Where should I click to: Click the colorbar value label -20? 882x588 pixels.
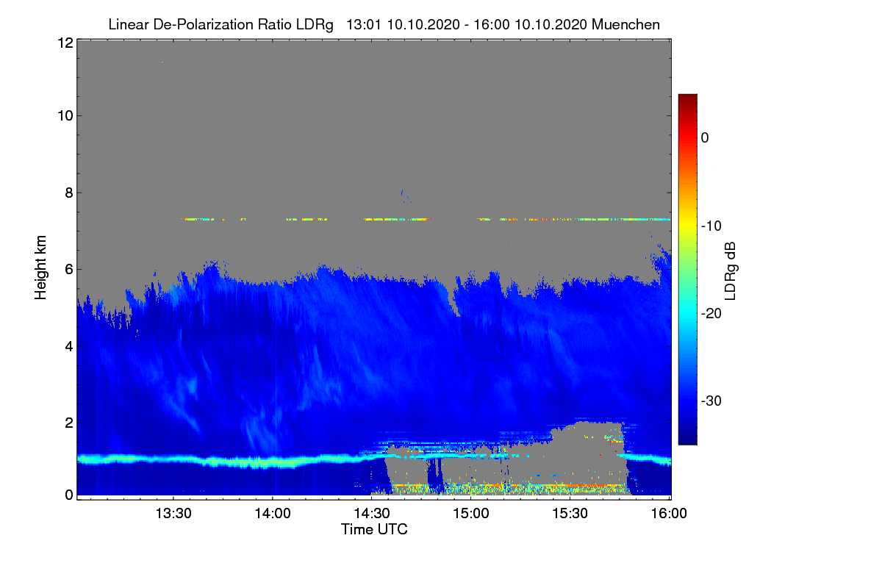coord(712,313)
